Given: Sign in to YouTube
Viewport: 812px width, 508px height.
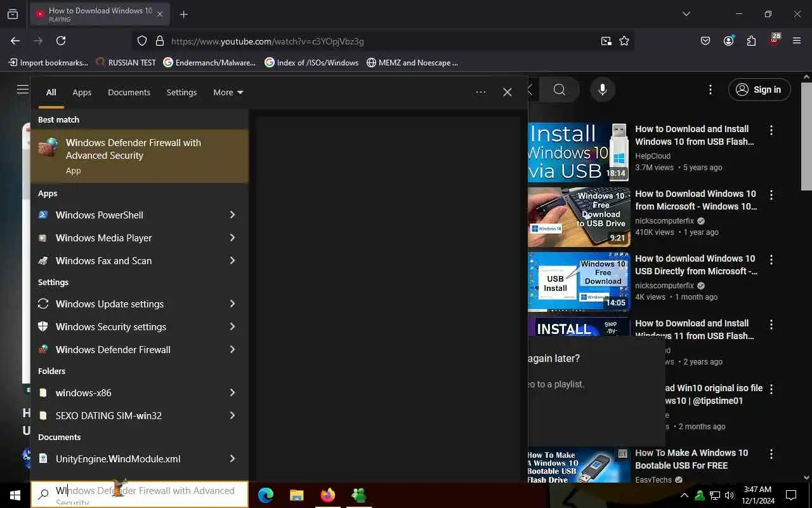Looking at the screenshot, I should point(759,90).
